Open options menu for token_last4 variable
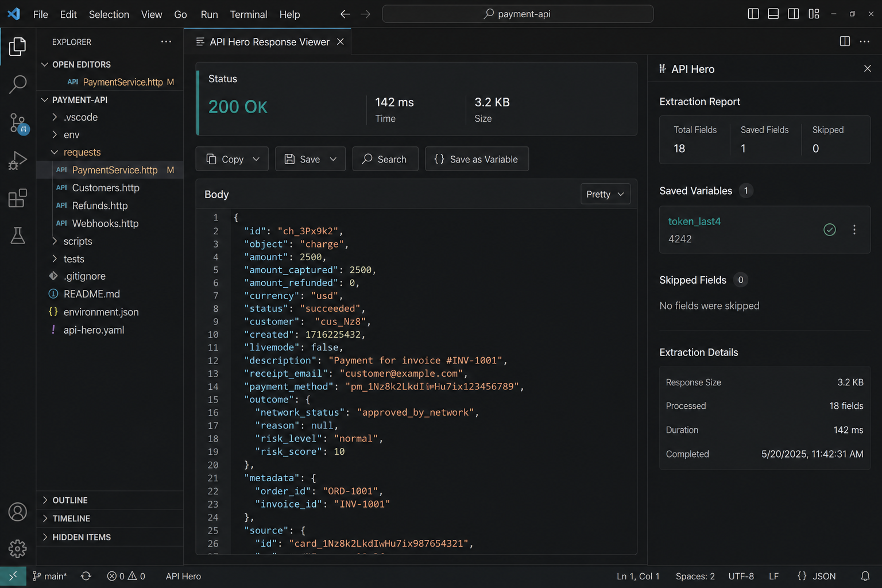 click(x=854, y=230)
